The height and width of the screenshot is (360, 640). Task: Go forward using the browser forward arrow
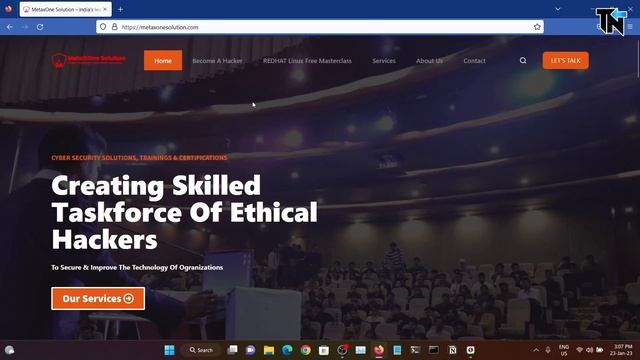click(x=25, y=27)
